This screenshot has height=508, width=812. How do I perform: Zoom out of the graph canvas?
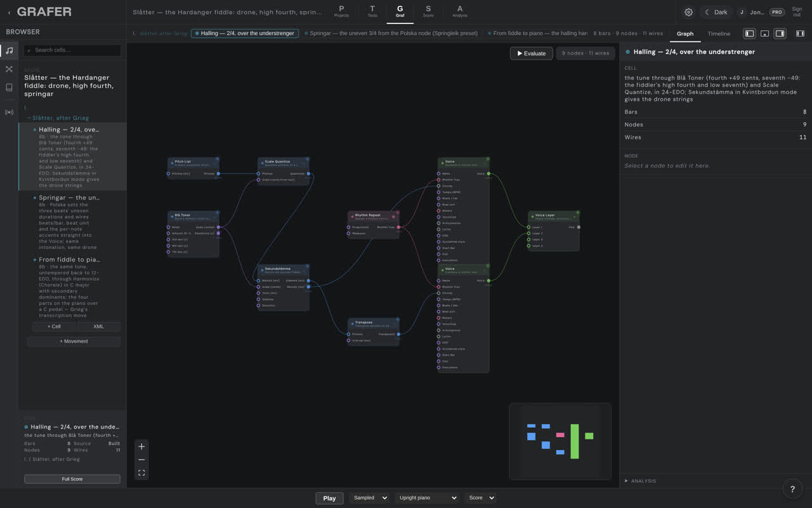(141, 460)
